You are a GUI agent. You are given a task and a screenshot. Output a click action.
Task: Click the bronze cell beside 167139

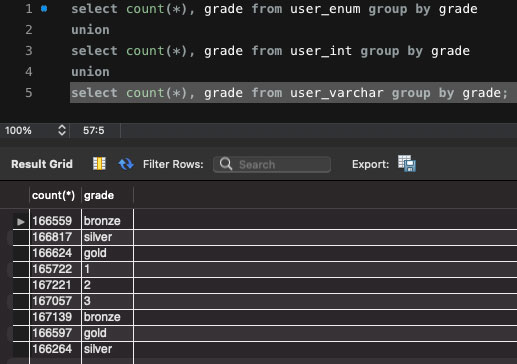tap(107, 317)
